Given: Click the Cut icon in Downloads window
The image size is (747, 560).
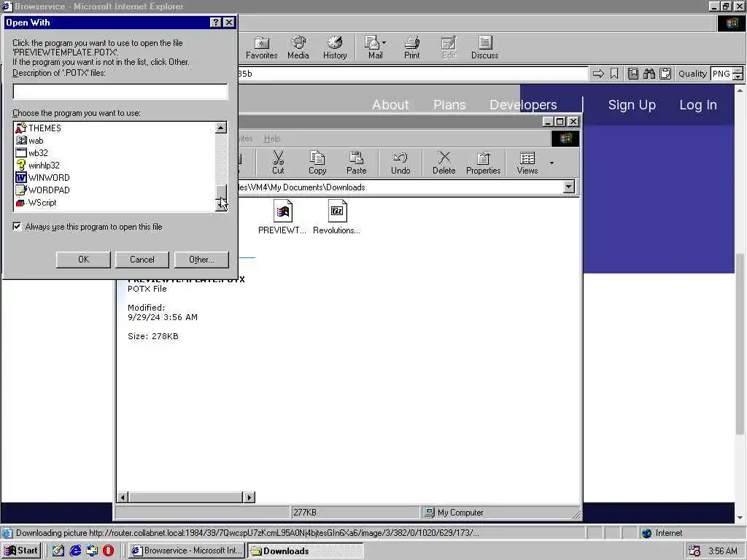Looking at the screenshot, I should [278, 163].
